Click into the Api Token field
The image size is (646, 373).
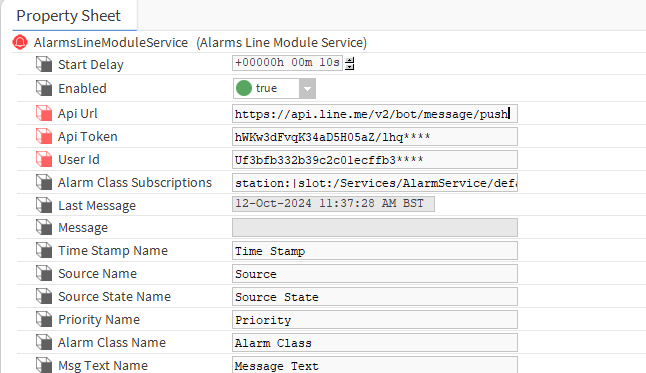pyautogui.click(x=375, y=137)
